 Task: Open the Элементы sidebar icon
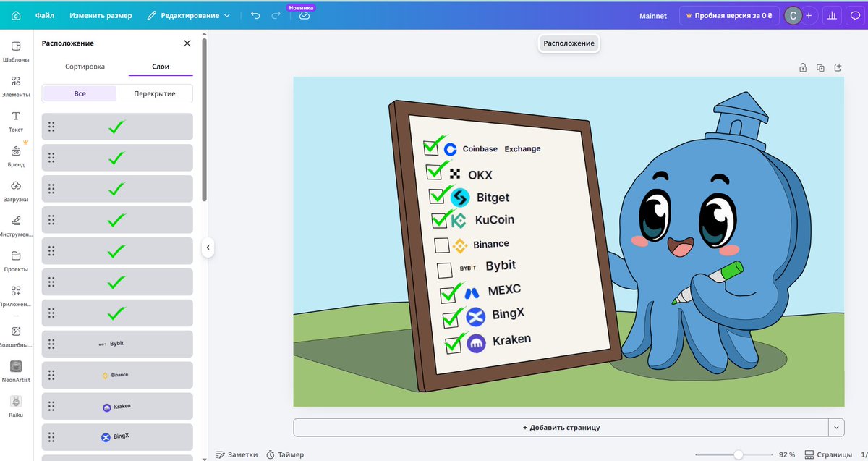pyautogui.click(x=16, y=86)
